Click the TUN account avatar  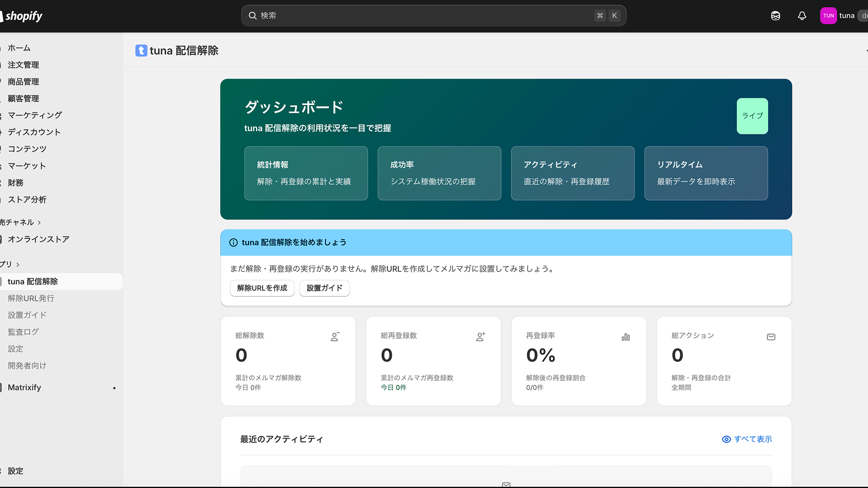[828, 16]
